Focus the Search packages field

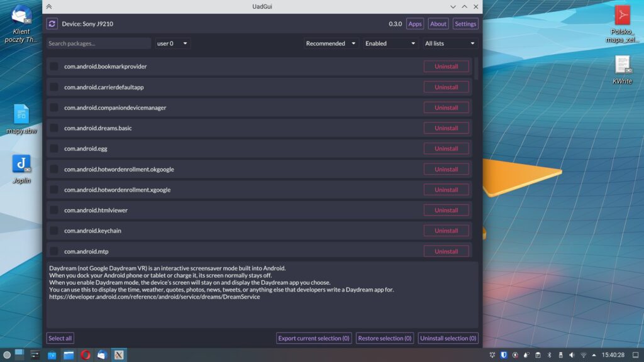click(99, 43)
